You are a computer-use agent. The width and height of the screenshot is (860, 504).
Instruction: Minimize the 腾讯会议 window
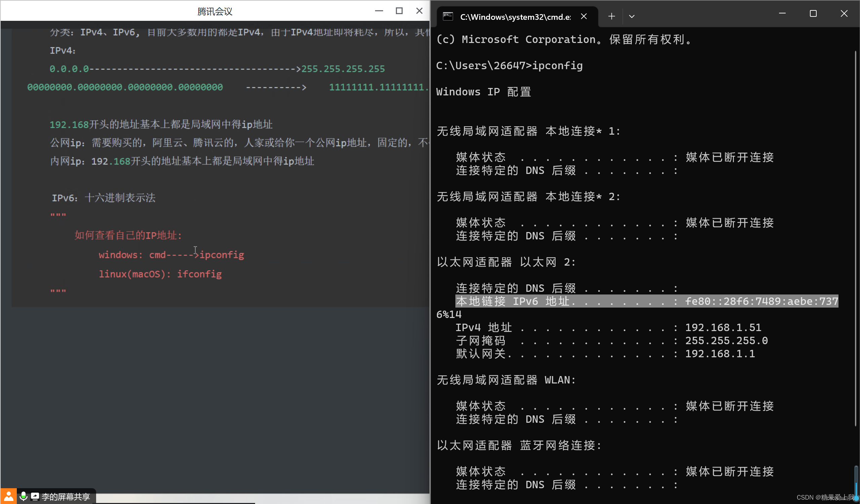tap(379, 11)
